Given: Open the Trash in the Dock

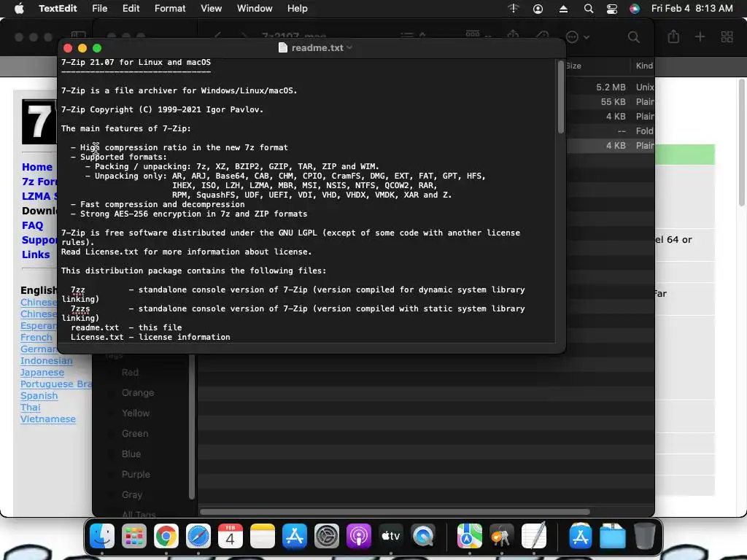Looking at the screenshot, I should pyautogui.click(x=644, y=536).
